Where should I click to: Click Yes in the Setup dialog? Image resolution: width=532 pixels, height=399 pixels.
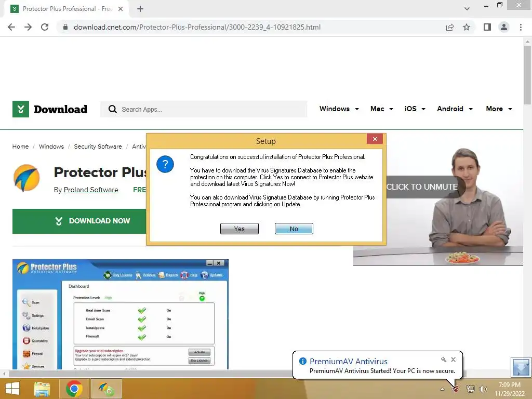(239, 229)
